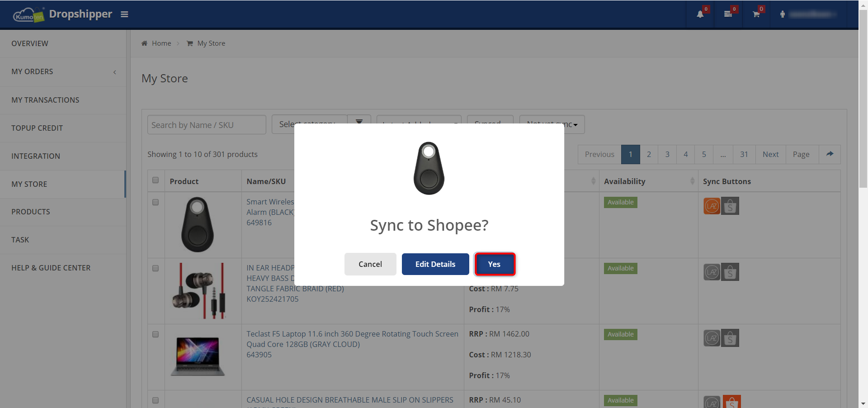Expand the MY ORDERS submenu chevron
The width and height of the screenshot is (868, 408).
(x=115, y=72)
